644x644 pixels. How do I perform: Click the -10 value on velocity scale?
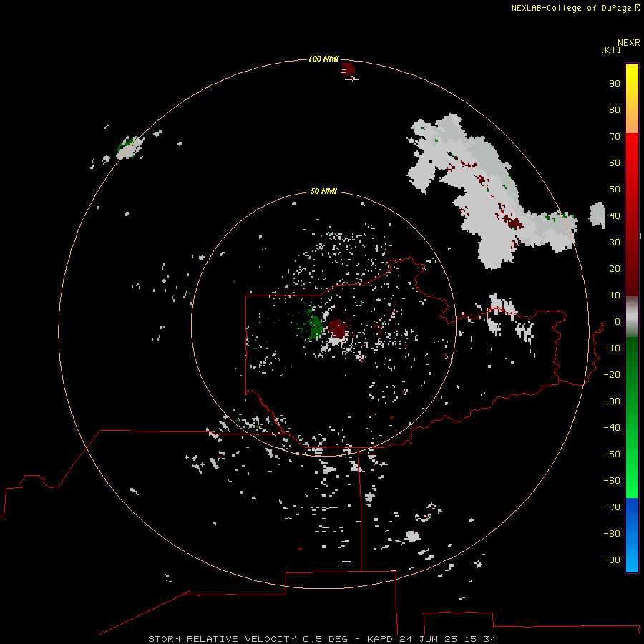coord(612,348)
